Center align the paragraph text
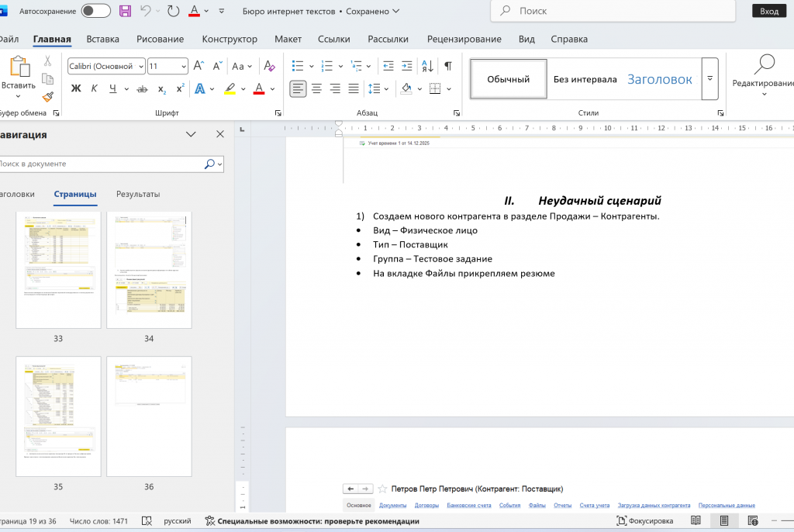Viewport: 794px width, 532px height. [x=316, y=88]
